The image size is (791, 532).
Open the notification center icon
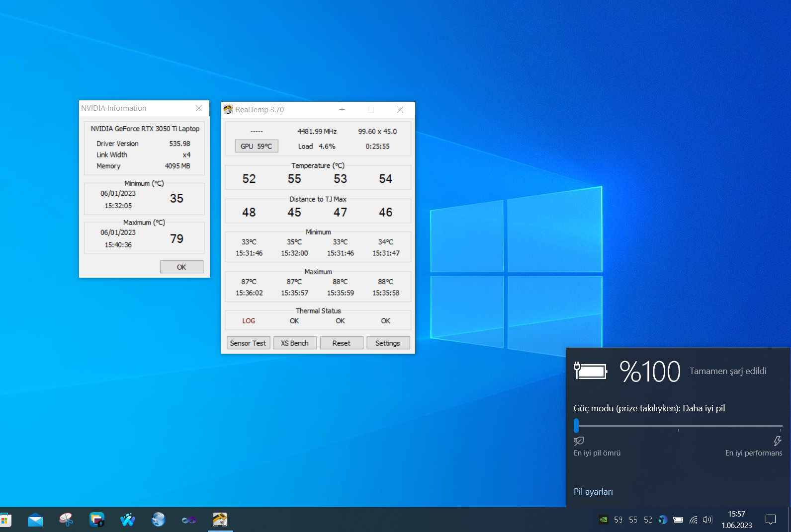pyautogui.click(x=771, y=520)
